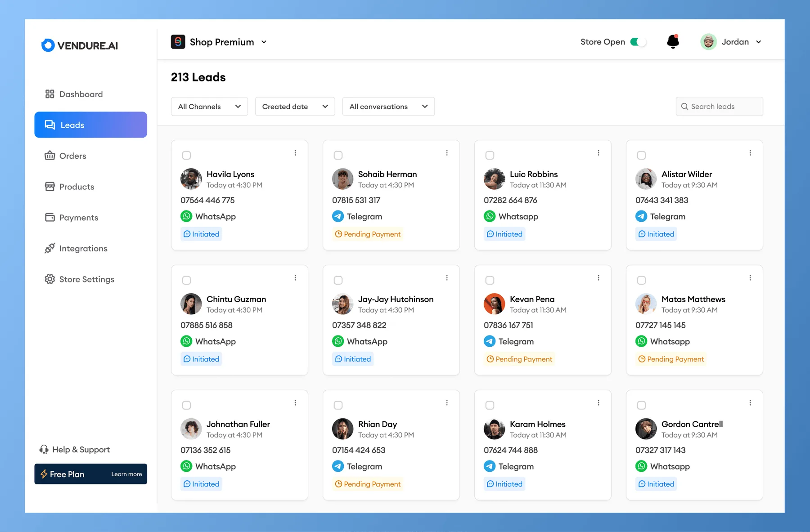Click the search magnifier icon
The width and height of the screenshot is (810, 532).
pos(684,107)
